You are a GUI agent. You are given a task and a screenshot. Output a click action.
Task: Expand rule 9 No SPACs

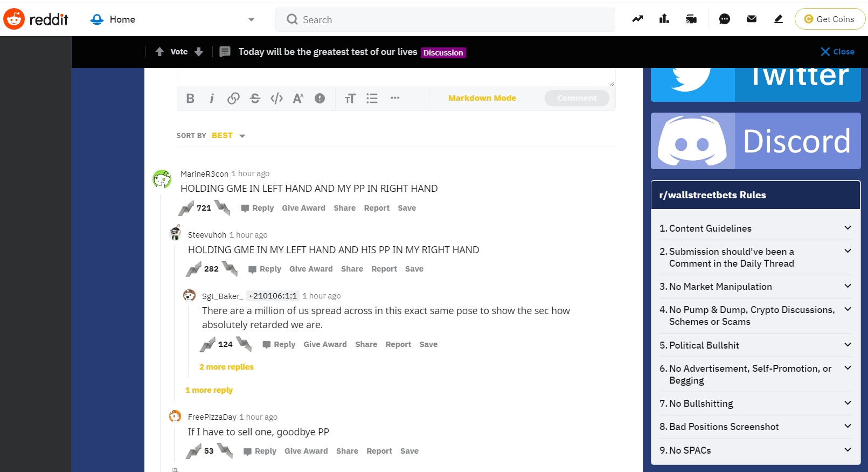pos(755,450)
